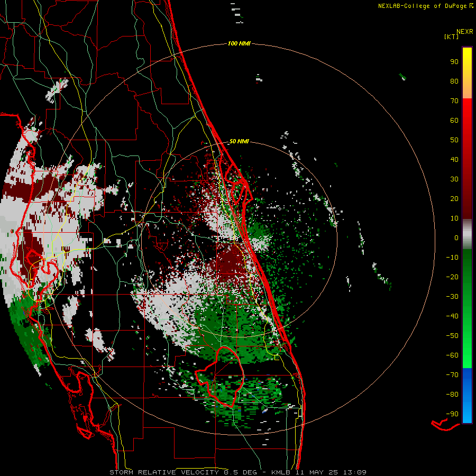The image size is (476, 476).
Task: Select the 0 value on the velocity scale
Action: [x=456, y=238]
